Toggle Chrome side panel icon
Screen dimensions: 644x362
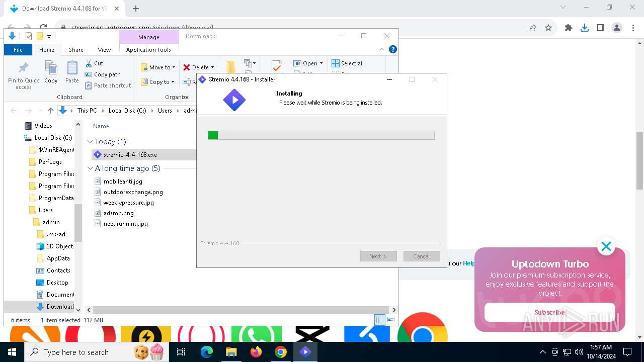coord(601,28)
